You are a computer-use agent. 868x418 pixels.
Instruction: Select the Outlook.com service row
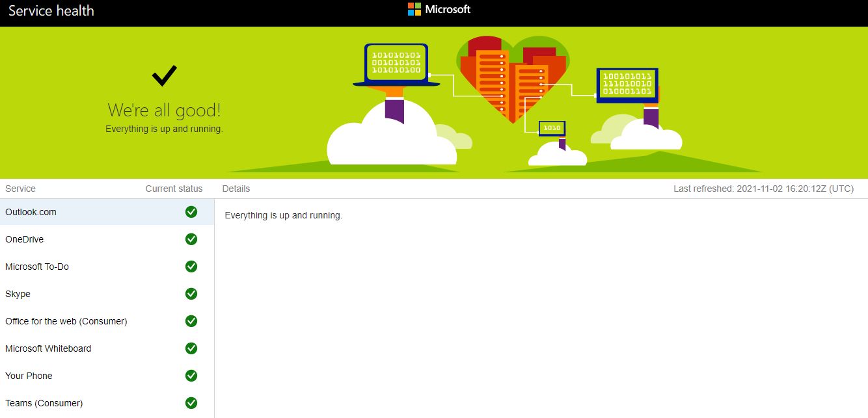coord(107,212)
